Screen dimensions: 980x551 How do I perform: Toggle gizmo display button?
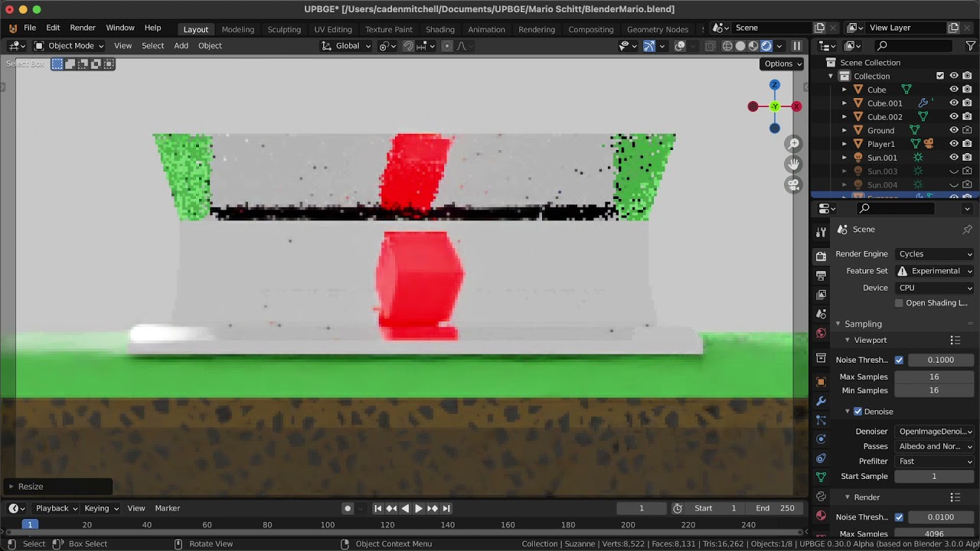click(649, 46)
